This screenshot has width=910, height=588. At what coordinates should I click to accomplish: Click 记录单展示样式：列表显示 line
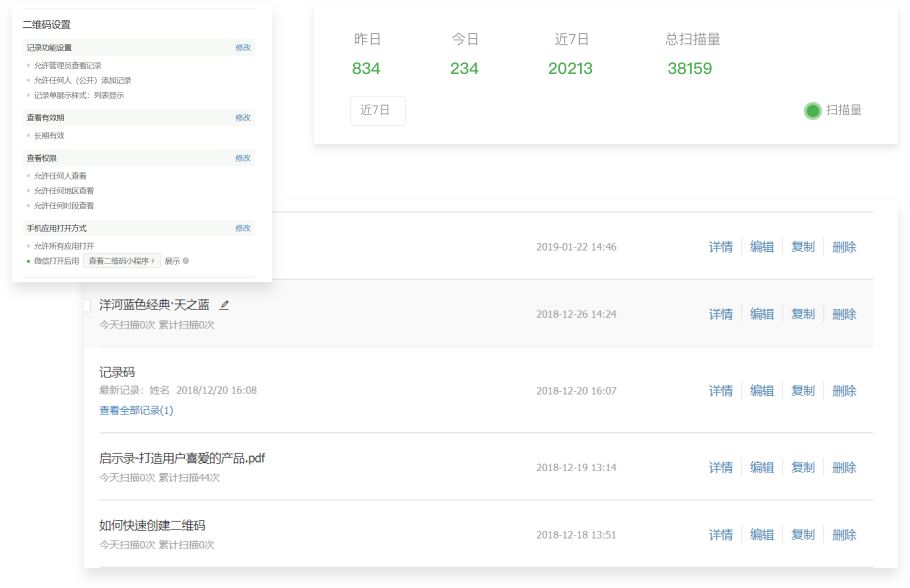[x=79, y=96]
